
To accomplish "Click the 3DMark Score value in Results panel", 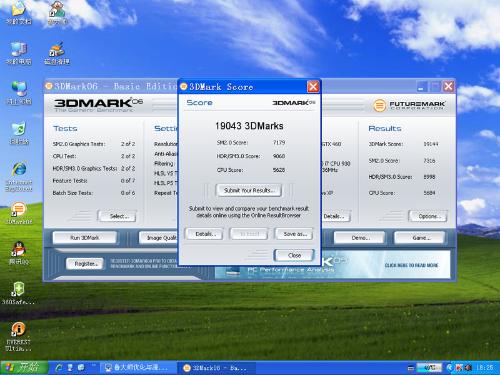I will (431, 144).
